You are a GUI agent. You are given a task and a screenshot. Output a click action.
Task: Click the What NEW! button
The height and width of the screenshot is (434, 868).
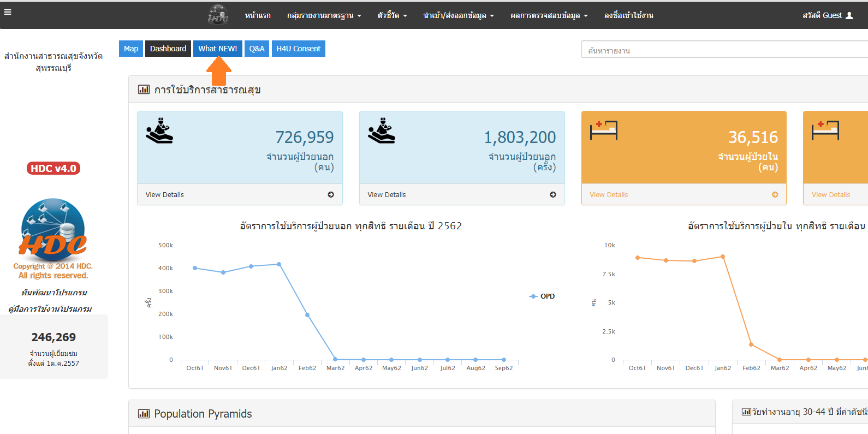(217, 49)
